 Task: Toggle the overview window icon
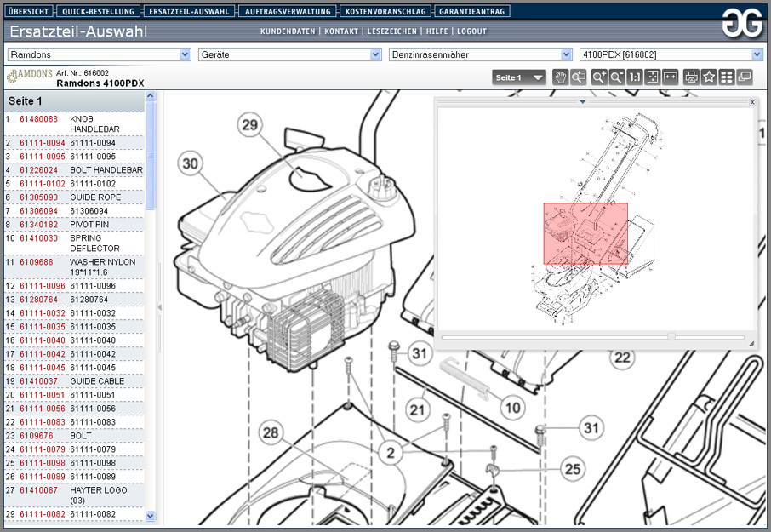(745, 77)
